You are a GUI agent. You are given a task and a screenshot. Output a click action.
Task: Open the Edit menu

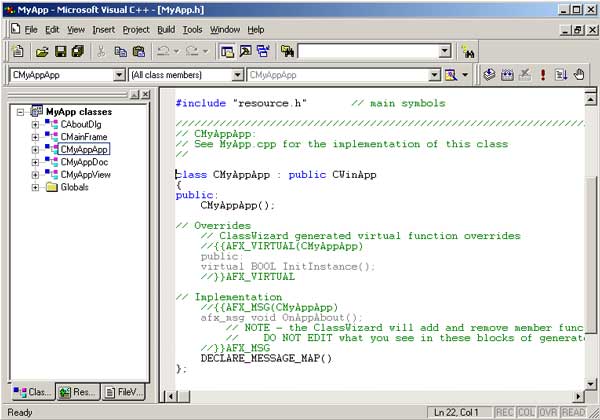coord(52,29)
